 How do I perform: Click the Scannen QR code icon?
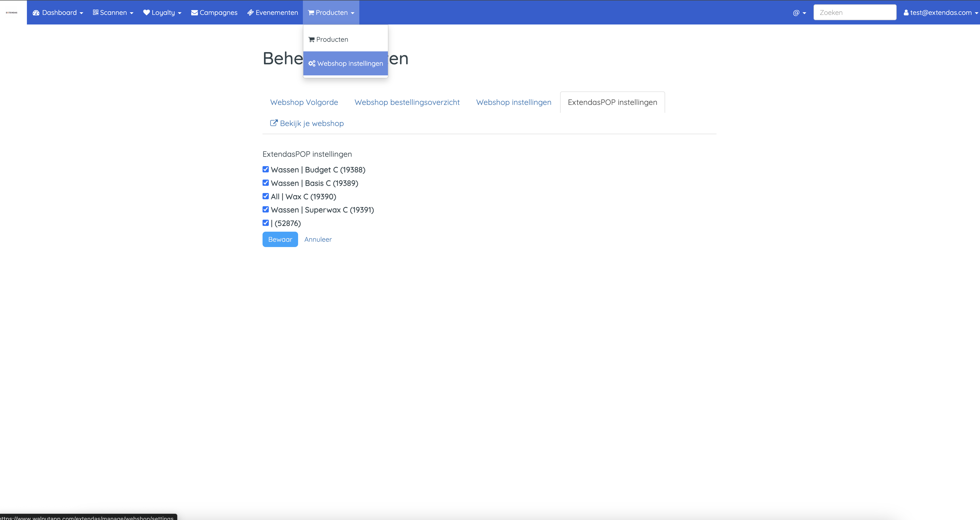pyautogui.click(x=96, y=12)
